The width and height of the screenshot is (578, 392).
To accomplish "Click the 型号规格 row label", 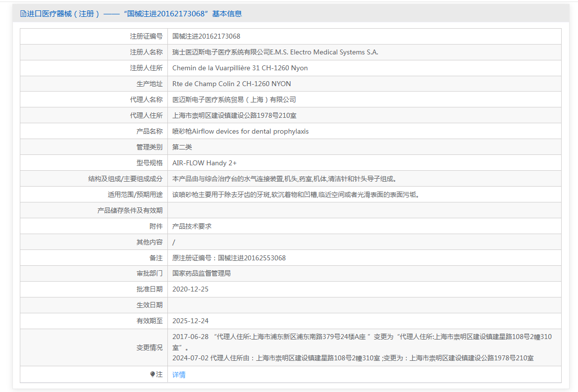I will pyautogui.click(x=149, y=163).
